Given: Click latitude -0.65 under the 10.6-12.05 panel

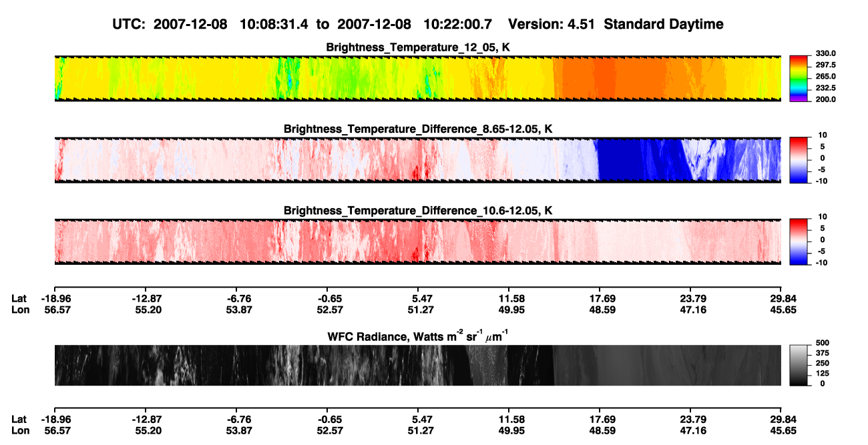Looking at the screenshot, I should (327, 299).
